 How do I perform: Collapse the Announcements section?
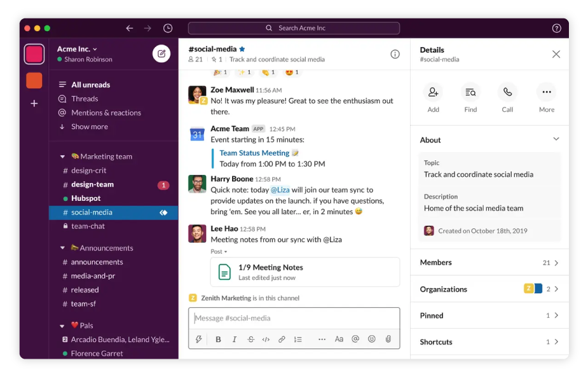point(63,248)
